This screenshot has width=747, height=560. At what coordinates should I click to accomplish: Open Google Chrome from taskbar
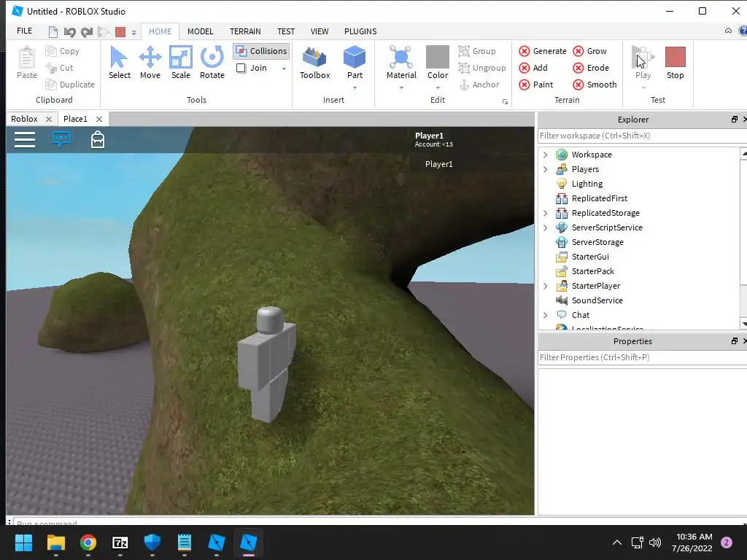click(88, 542)
